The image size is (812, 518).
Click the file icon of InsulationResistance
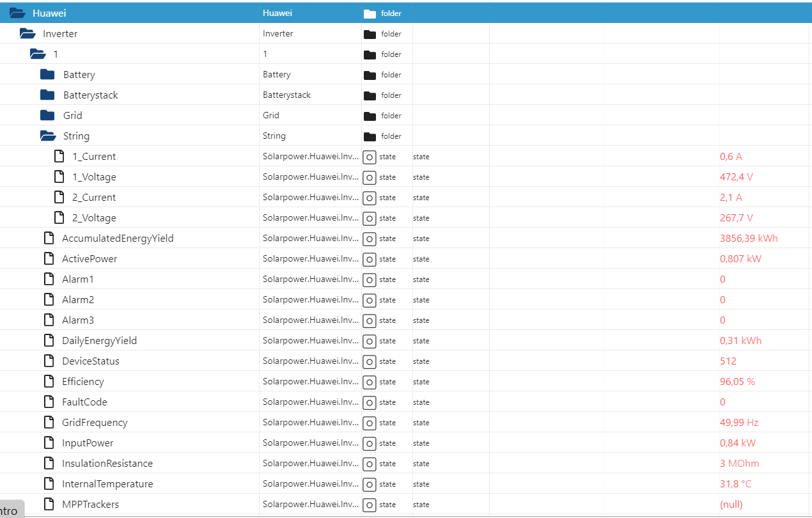point(49,463)
